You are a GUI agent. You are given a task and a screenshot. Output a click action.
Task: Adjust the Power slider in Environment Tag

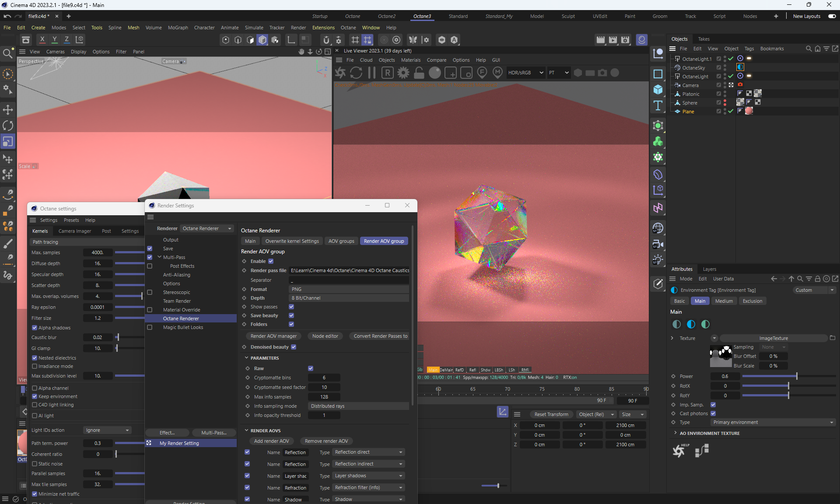[796, 376]
